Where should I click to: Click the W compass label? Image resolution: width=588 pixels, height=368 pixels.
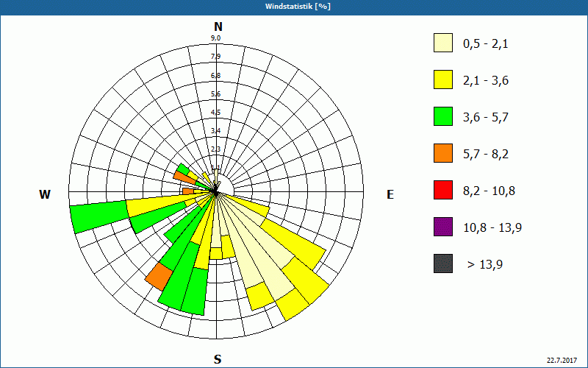tap(45, 194)
